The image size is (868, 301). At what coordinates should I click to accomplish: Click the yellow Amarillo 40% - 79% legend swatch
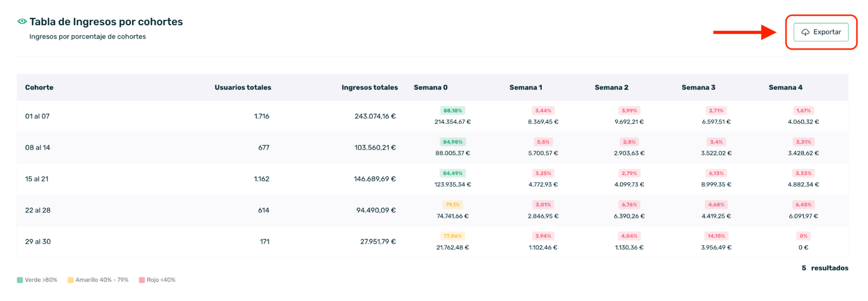(x=70, y=280)
